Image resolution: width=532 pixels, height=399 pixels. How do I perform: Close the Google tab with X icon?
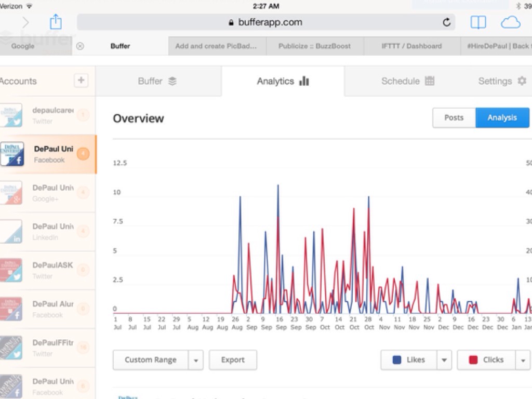point(80,46)
